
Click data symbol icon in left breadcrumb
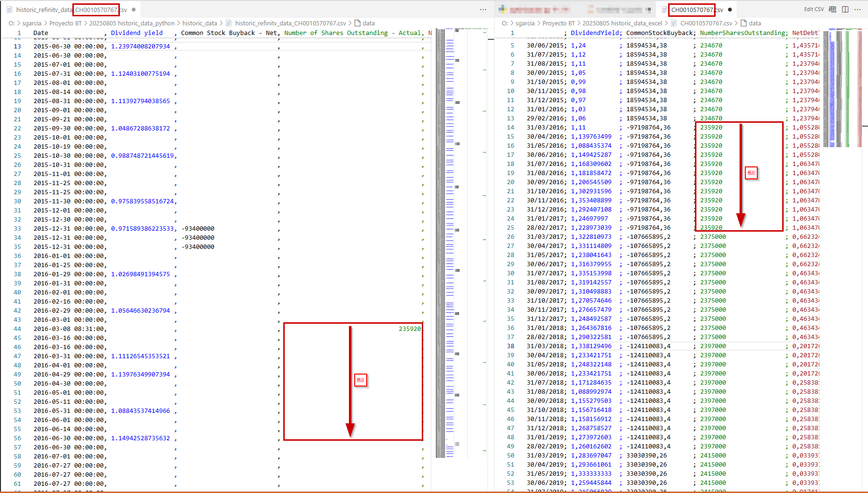(358, 23)
